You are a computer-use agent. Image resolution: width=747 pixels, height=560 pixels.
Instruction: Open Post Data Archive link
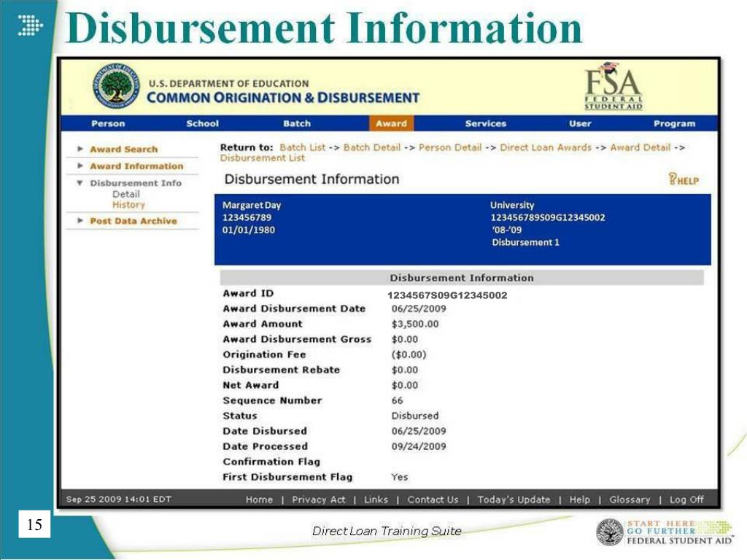[133, 221]
